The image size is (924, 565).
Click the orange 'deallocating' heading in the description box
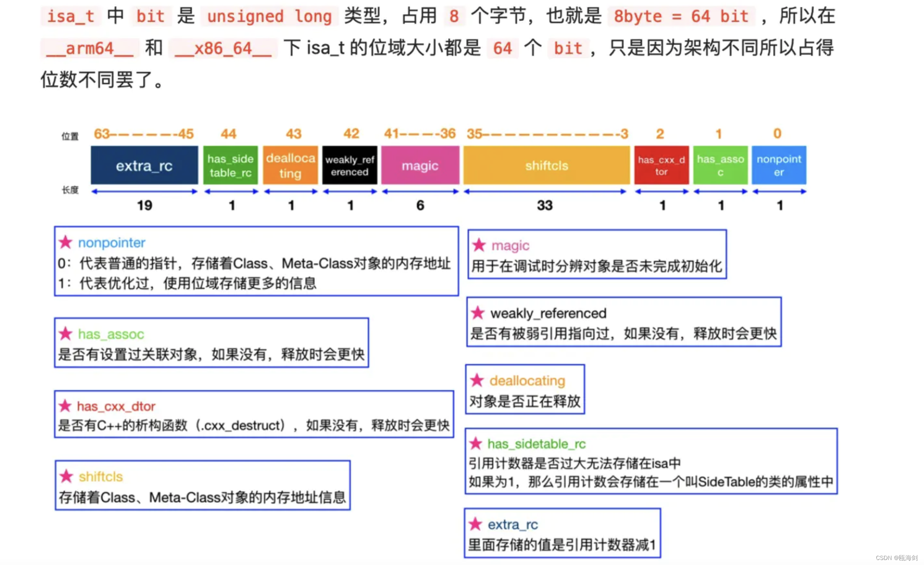coord(527,381)
